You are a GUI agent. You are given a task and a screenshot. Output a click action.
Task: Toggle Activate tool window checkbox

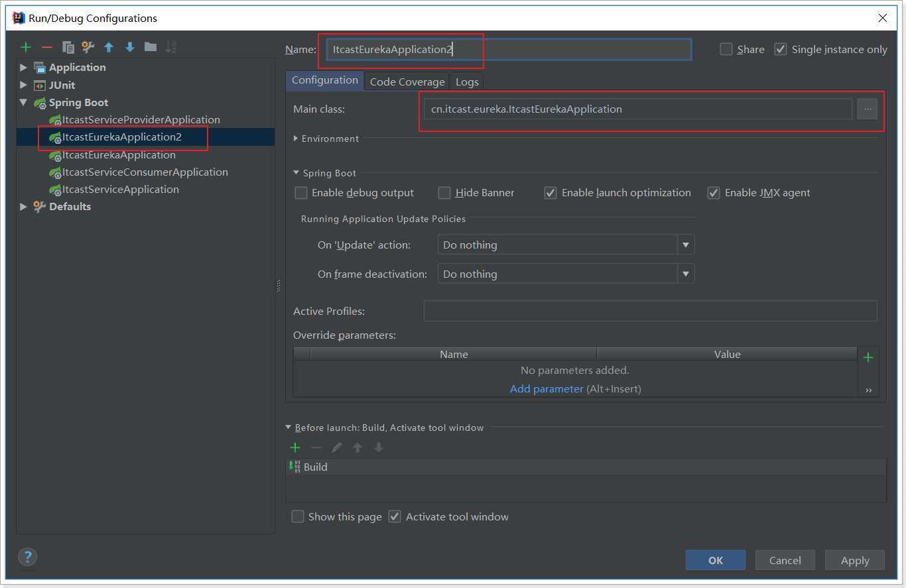coord(395,516)
